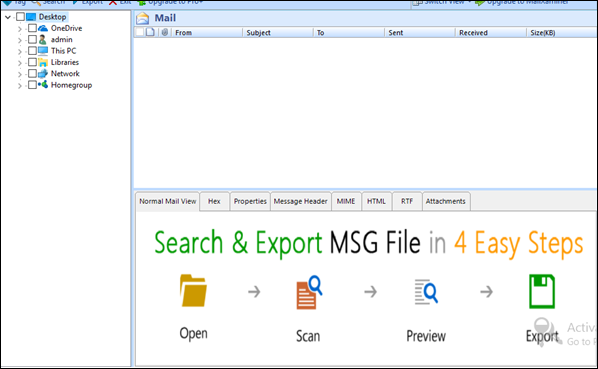Screen dimensions: 598x369
Task: Collapse the Desktop tree node
Action: click(8, 17)
